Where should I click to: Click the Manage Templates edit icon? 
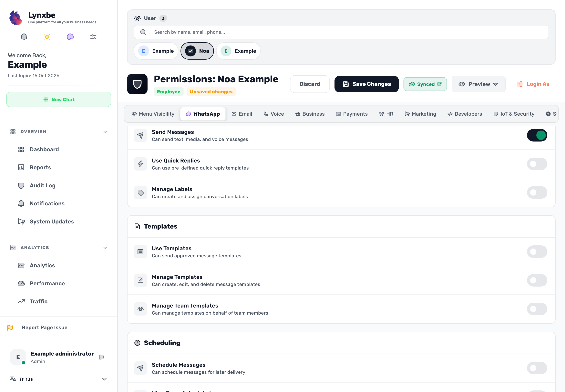(140, 280)
